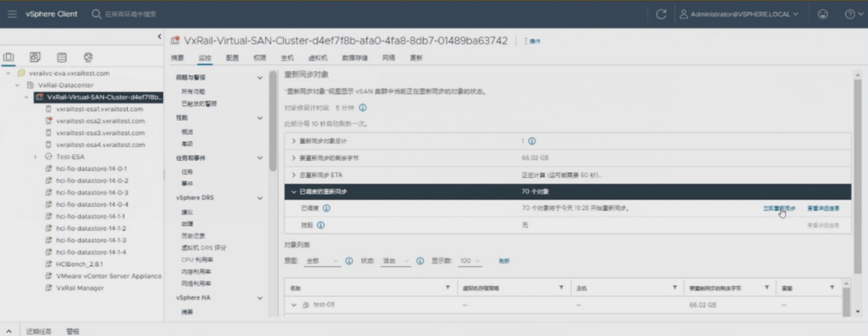
Task: Click the last column's funnel filter icon
Action: 832,288
